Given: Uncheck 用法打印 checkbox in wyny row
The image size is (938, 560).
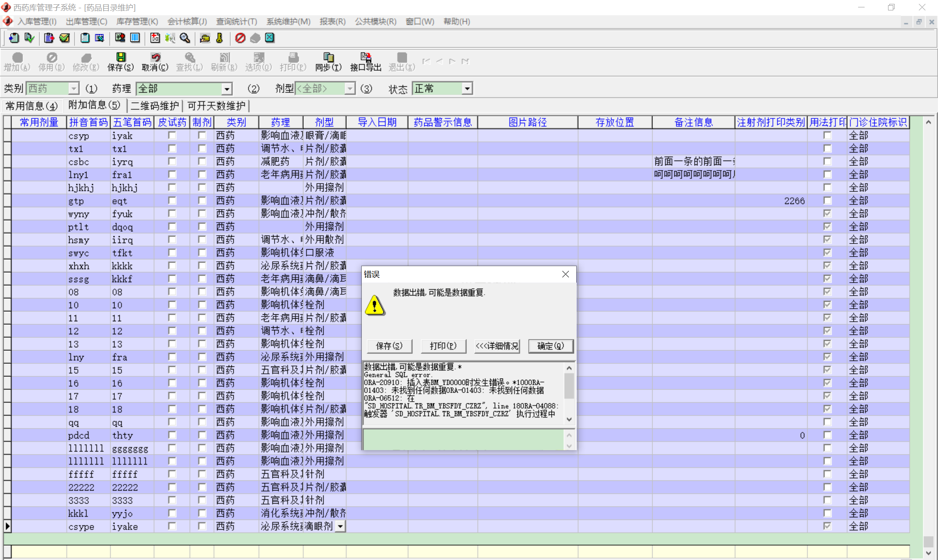Looking at the screenshot, I should click(x=827, y=214).
